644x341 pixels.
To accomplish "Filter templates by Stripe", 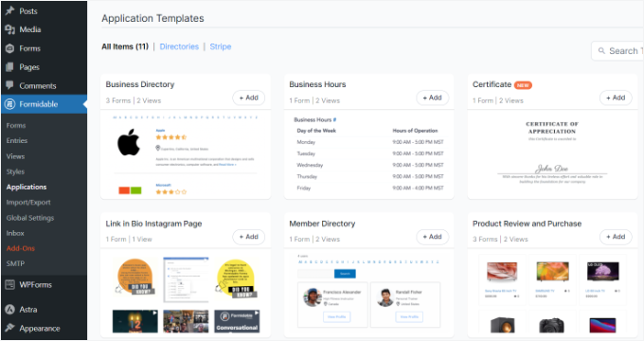I will click(x=221, y=46).
